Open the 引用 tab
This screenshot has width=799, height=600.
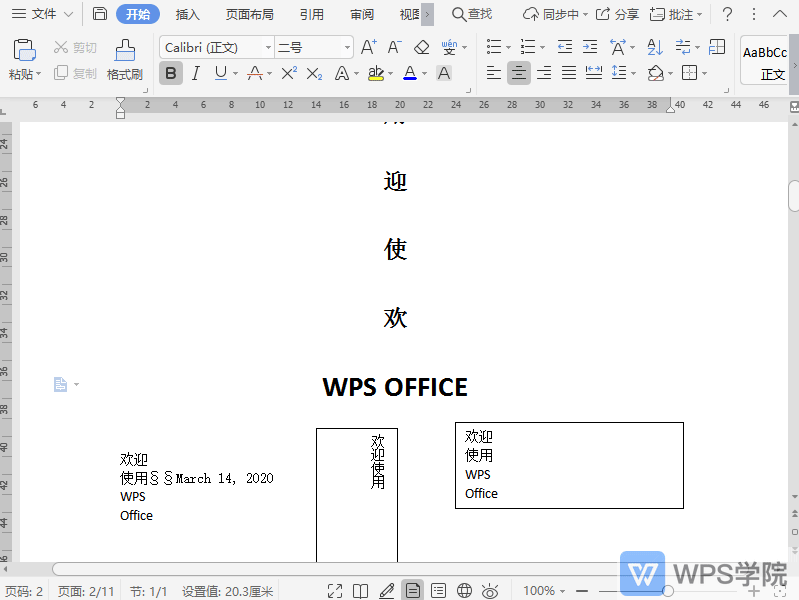point(311,14)
